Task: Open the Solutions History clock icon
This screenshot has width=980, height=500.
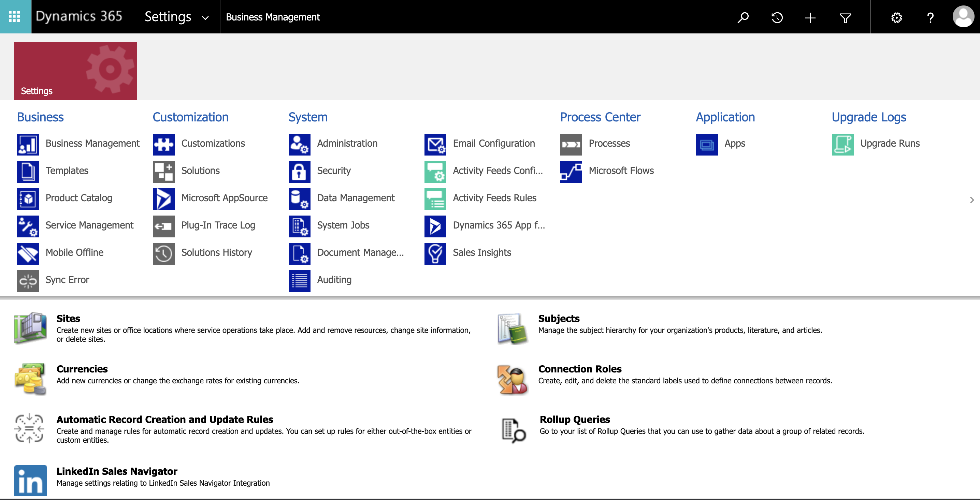Action: [x=163, y=253]
